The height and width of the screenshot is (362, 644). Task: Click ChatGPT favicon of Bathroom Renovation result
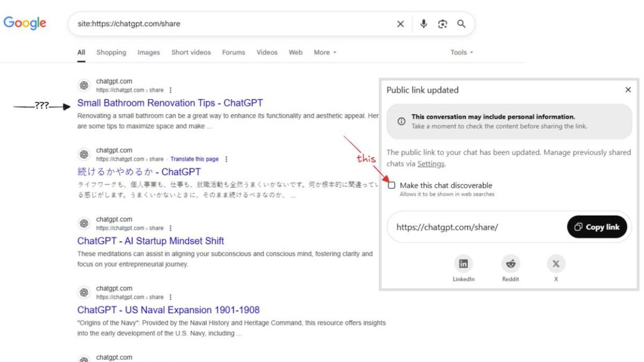point(84,85)
